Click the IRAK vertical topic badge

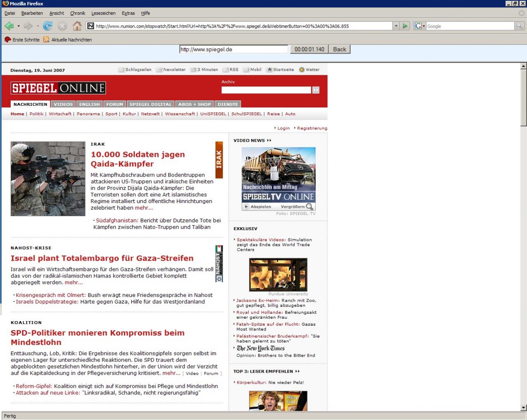tap(219, 160)
